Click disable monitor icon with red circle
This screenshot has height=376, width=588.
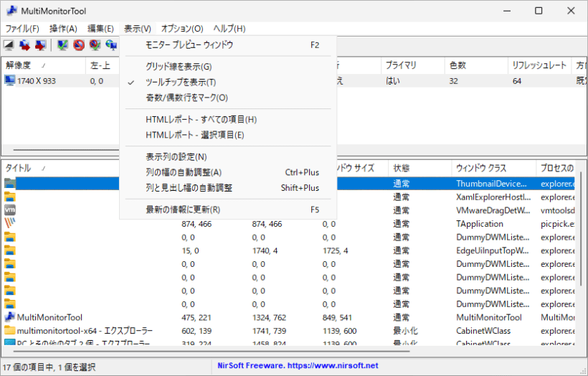tap(79, 45)
